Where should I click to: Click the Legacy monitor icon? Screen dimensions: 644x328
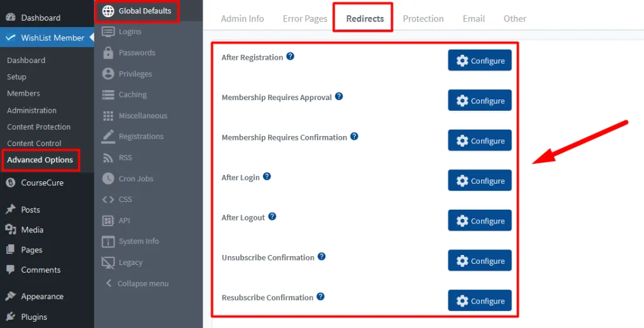(108, 263)
